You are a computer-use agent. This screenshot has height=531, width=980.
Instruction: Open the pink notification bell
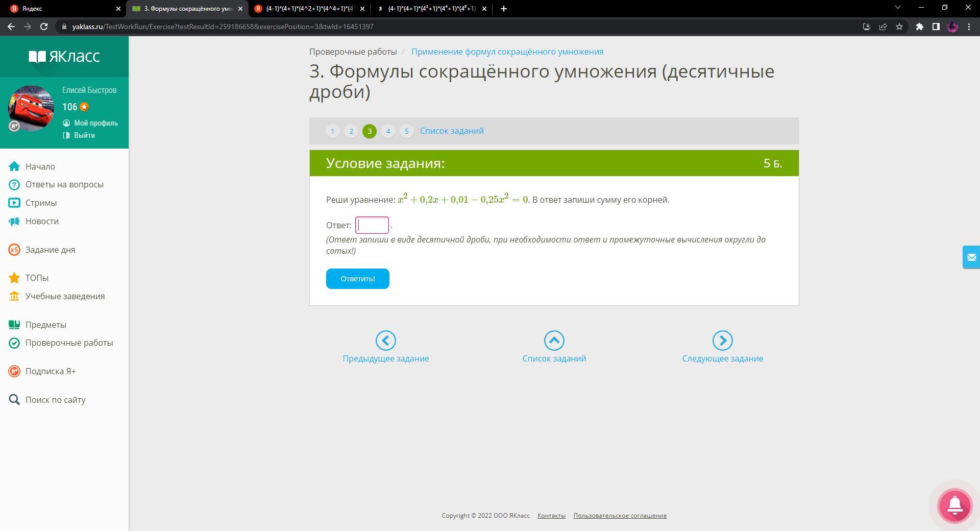[955, 505]
